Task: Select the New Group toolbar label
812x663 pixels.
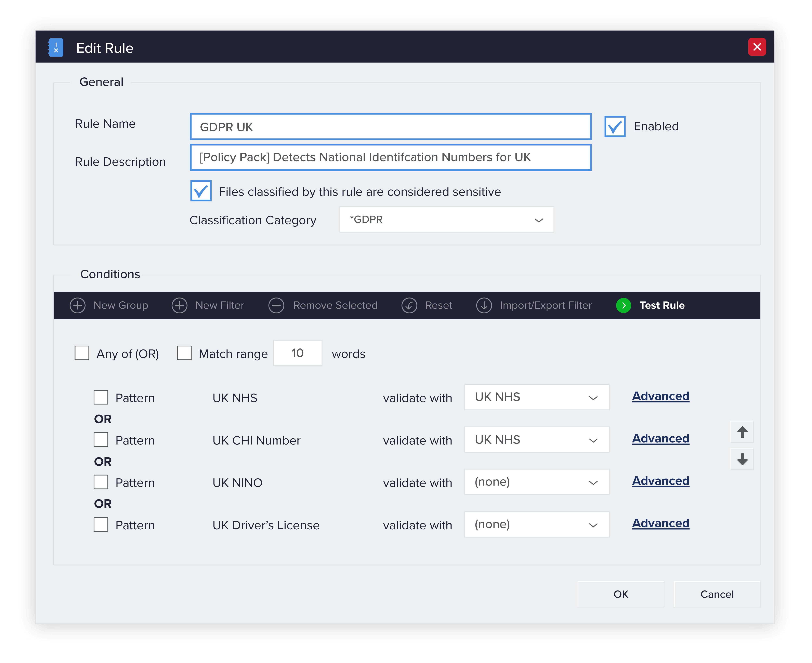Action: 121,306
